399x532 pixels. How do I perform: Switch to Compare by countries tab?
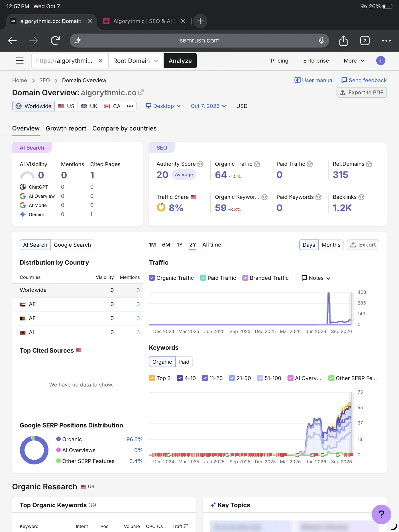pos(124,128)
